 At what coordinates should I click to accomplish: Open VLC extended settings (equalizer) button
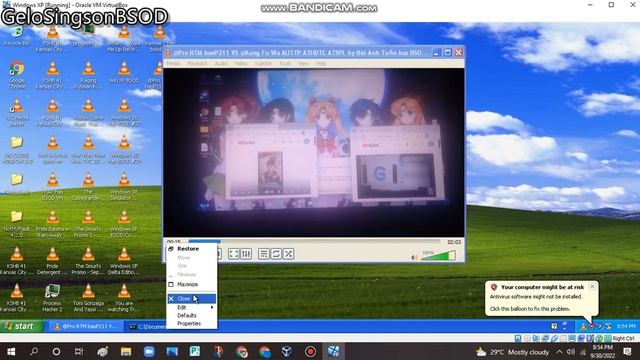246,254
